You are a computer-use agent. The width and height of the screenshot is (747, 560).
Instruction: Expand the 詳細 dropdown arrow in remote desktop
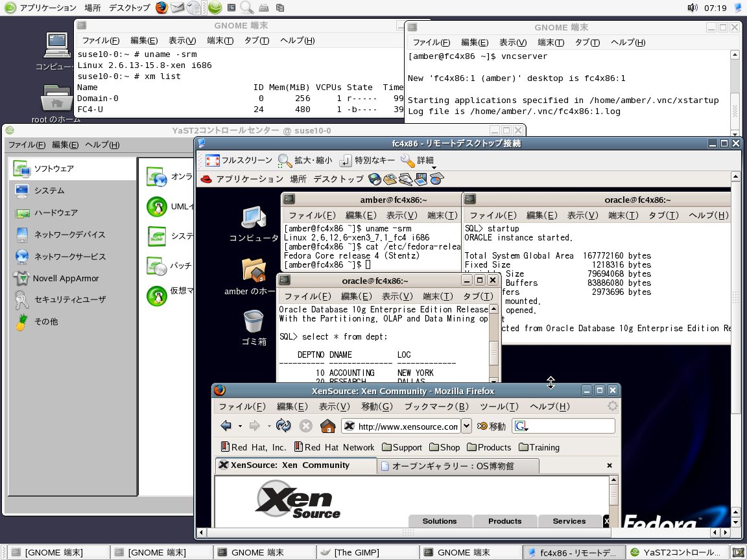434,167
